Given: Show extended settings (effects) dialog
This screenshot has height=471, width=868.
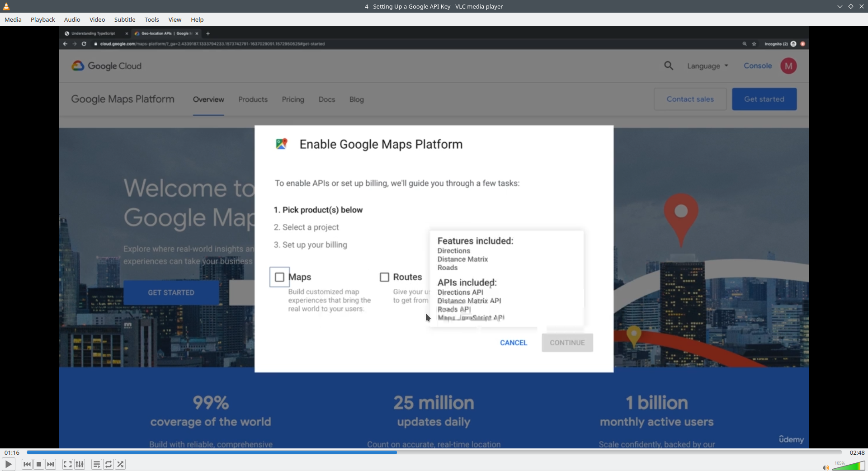Looking at the screenshot, I should pyautogui.click(x=80, y=464).
